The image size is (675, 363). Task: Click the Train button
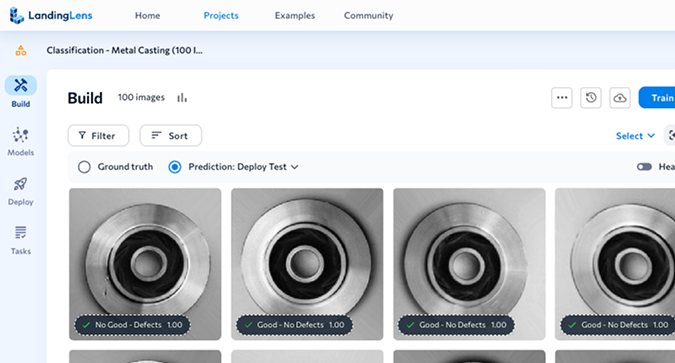[657, 98]
